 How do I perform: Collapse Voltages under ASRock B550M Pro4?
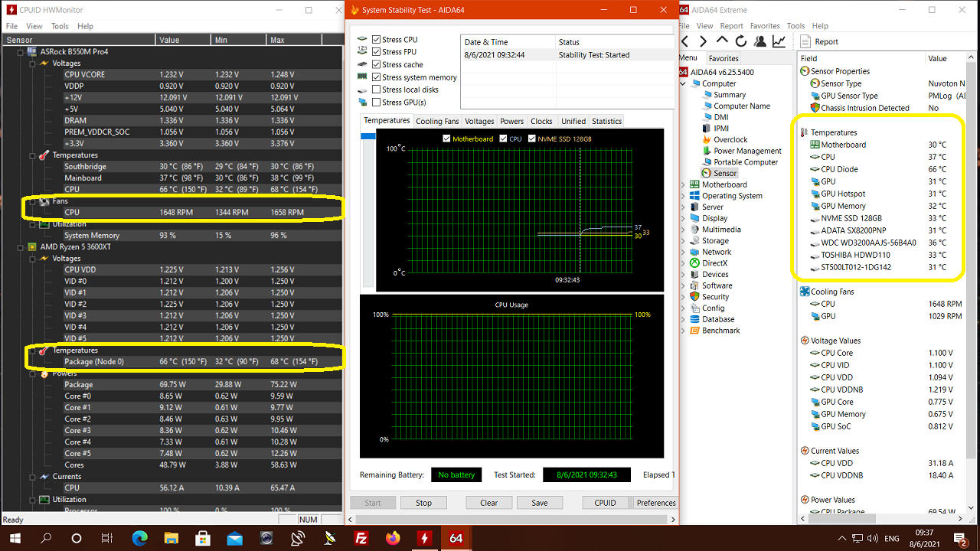(33, 64)
